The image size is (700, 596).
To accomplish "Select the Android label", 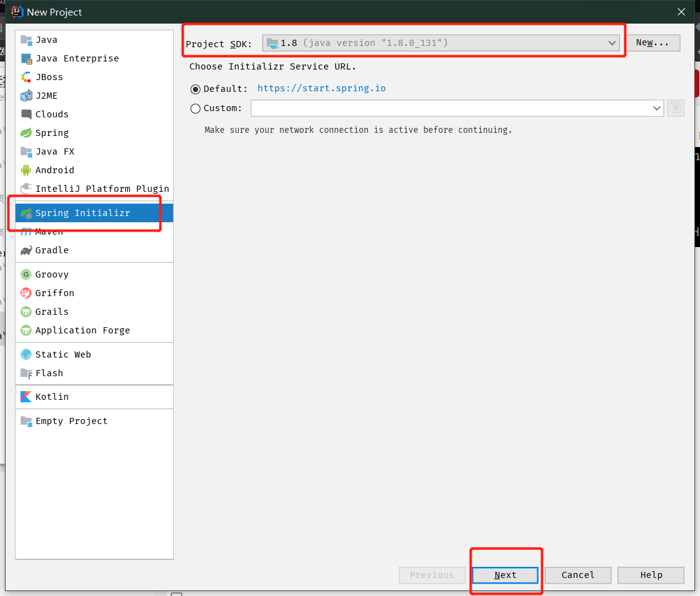I will coord(55,170).
